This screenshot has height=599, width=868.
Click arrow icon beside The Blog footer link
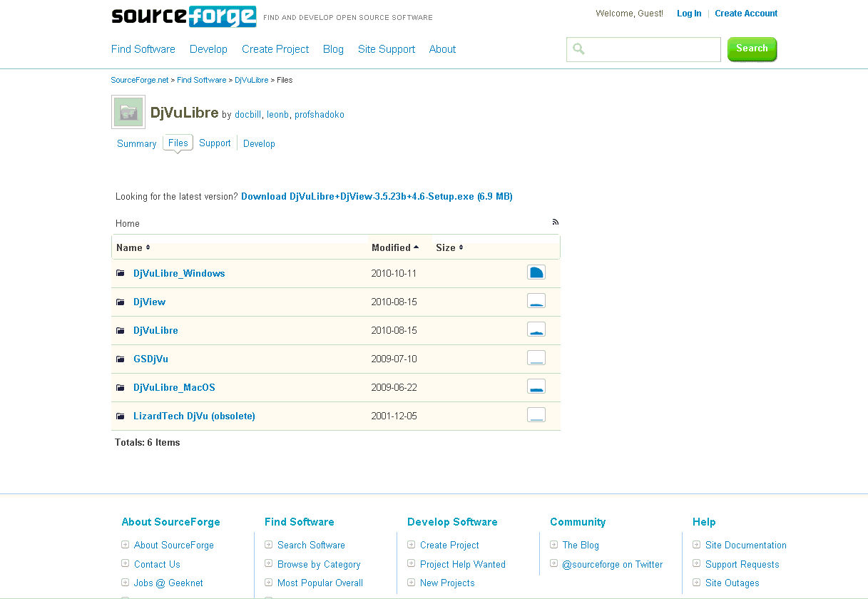(554, 545)
